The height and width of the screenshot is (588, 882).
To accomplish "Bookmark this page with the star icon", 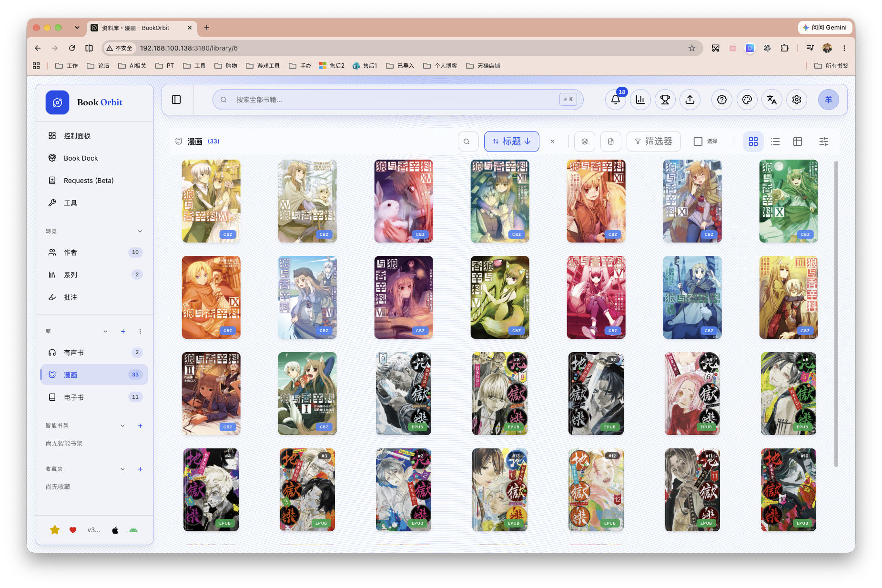I will 691,48.
